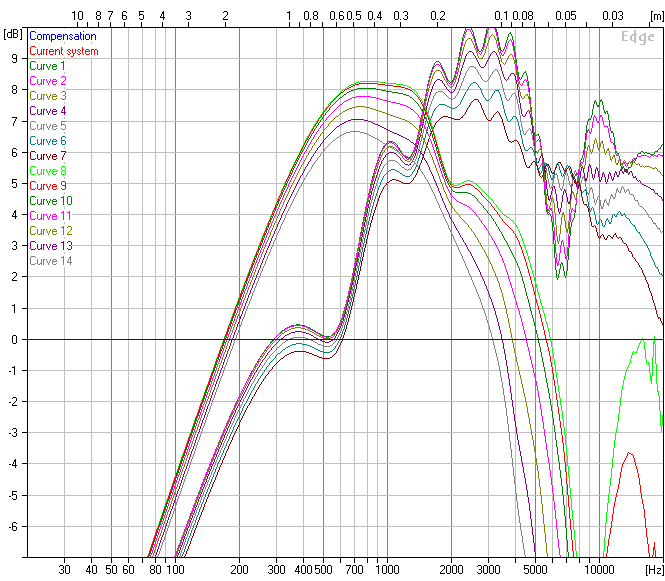Select Curve 2 in the legend
Screen dimensions: 665x581
(48, 81)
